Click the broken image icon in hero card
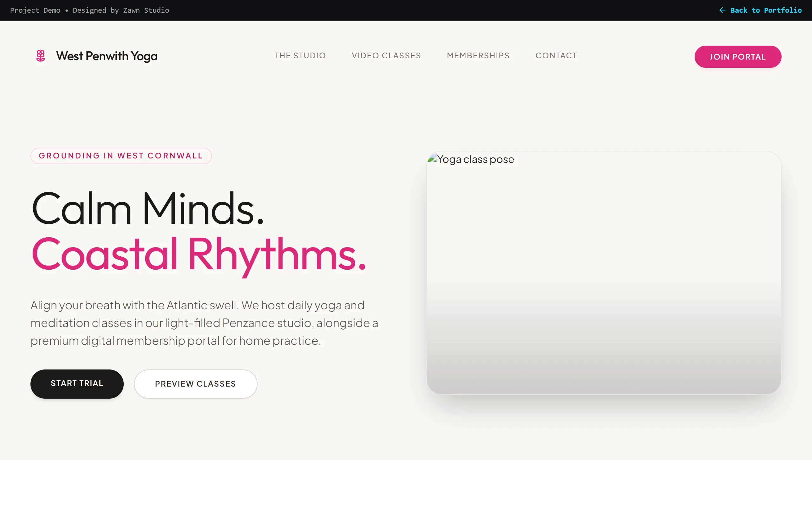 point(432,158)
